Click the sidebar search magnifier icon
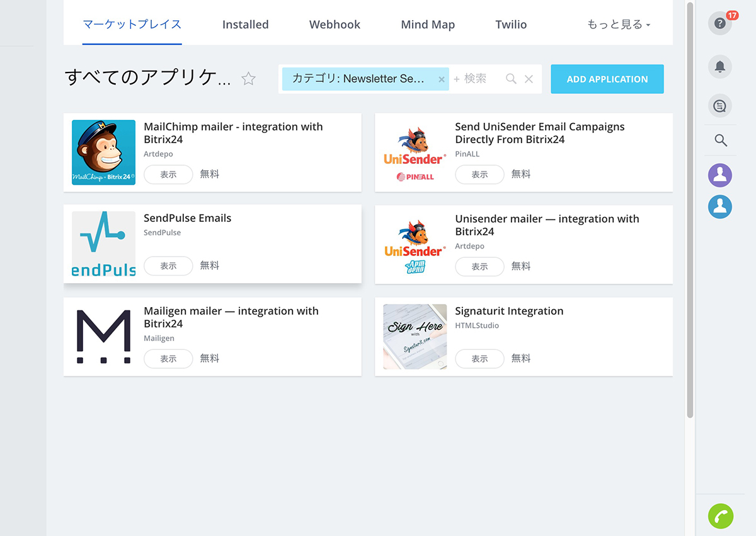The height and width of the screenshot is (536, 756). [721, 141]
